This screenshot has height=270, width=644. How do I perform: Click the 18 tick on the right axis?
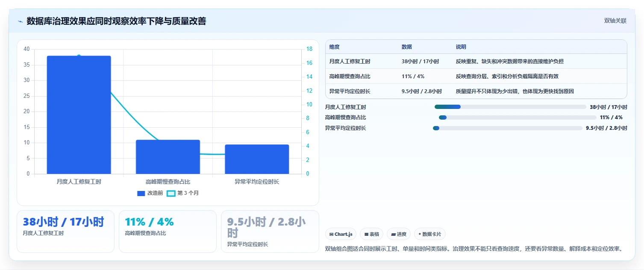[x=310, y=49]
